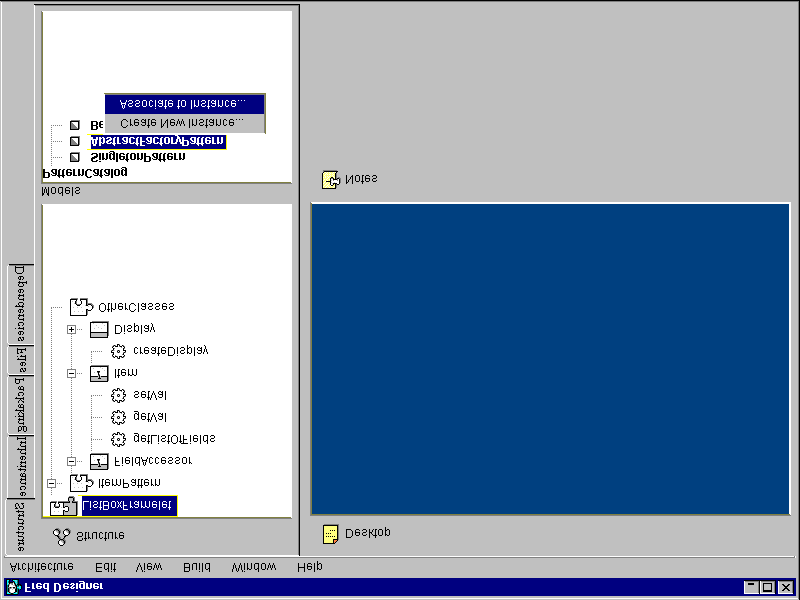Click the Display class icon
The width and height of the screenshot is (800, 600).
99,330
